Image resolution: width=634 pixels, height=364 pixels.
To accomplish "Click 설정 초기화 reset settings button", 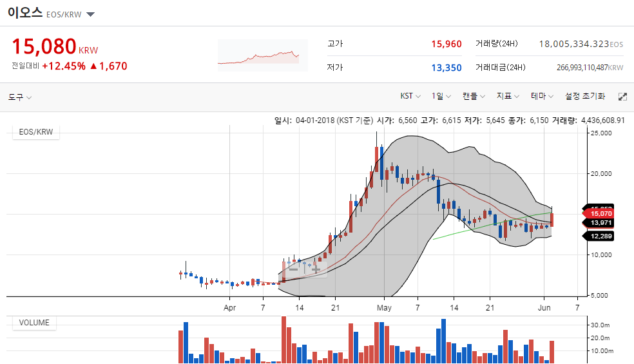I will [x=585, y=96].
